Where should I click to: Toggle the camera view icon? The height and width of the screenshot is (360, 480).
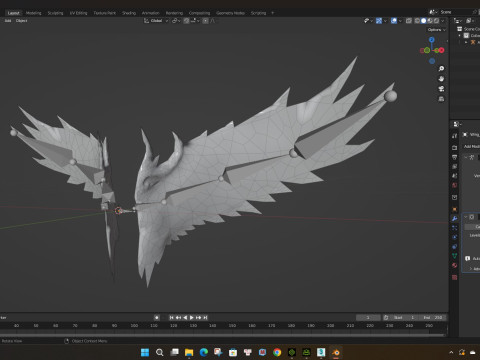tap(441, 89)
